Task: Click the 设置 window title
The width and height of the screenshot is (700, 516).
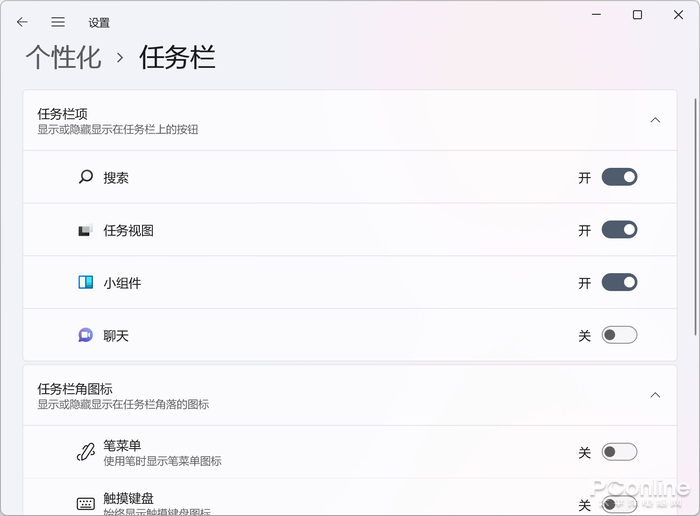Action: pos(99,22)
